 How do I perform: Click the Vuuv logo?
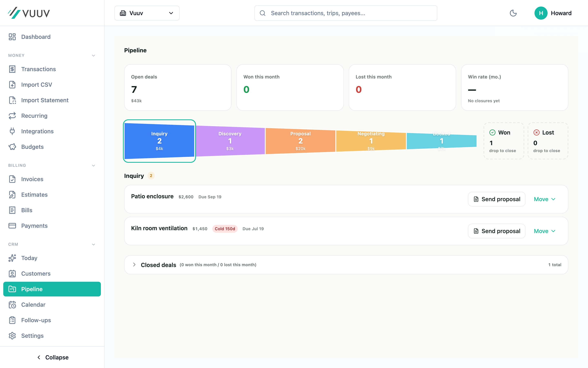tap(29, 13)
